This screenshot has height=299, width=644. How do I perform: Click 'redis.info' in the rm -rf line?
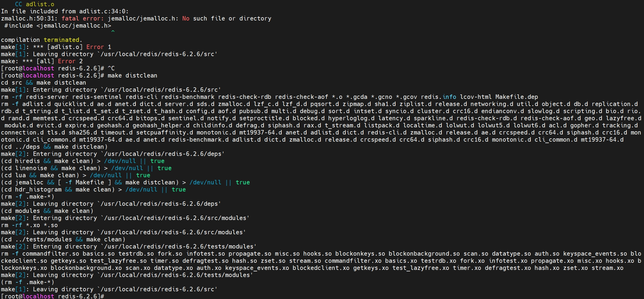point(439,97)
